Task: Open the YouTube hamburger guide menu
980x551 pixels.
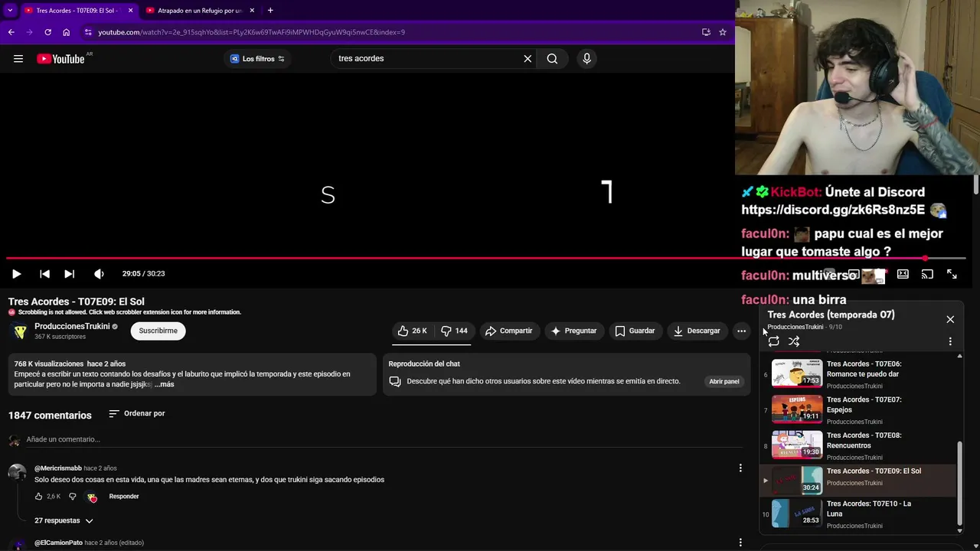Action: (18, 59)
